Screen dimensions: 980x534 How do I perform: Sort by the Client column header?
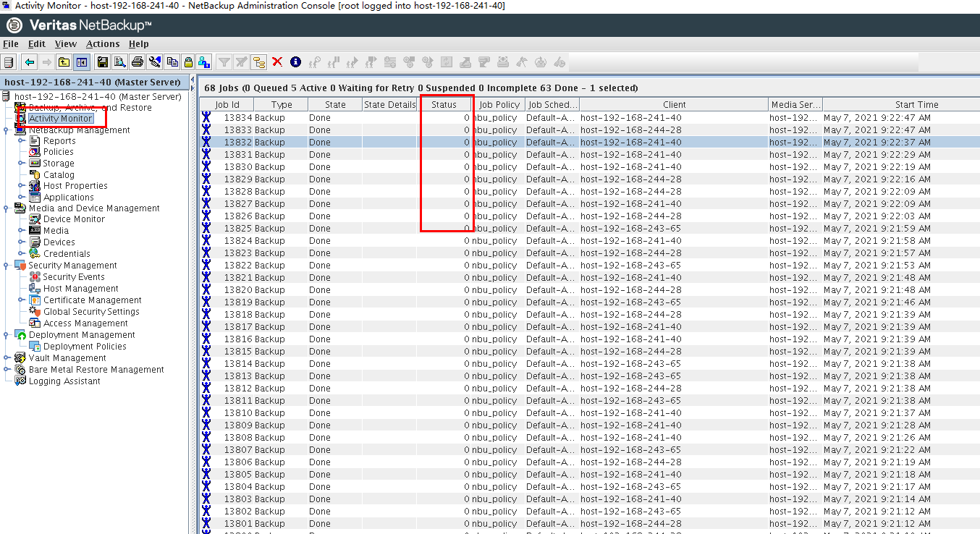pos(674,105)
